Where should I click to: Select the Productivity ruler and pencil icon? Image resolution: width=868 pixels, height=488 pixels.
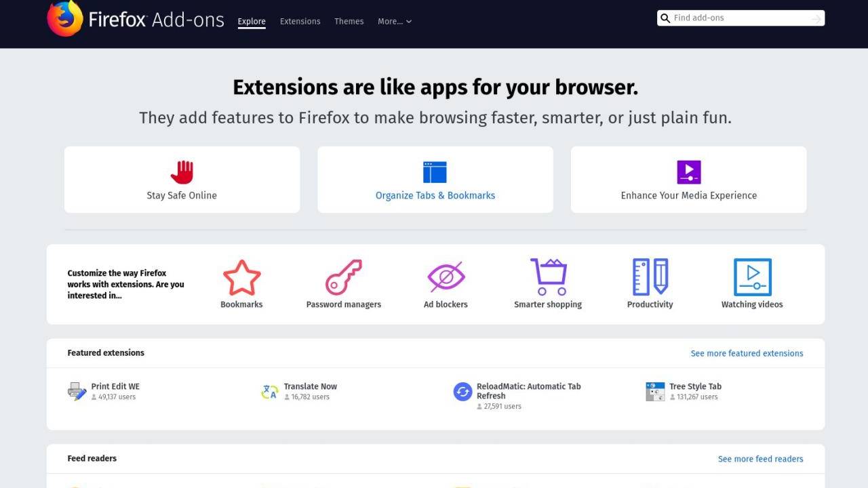650,277
